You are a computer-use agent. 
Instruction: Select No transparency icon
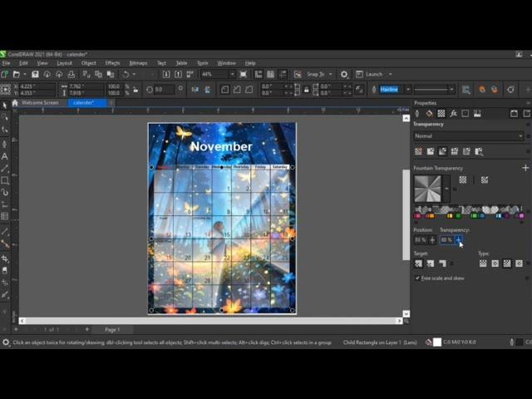[418, 151]
